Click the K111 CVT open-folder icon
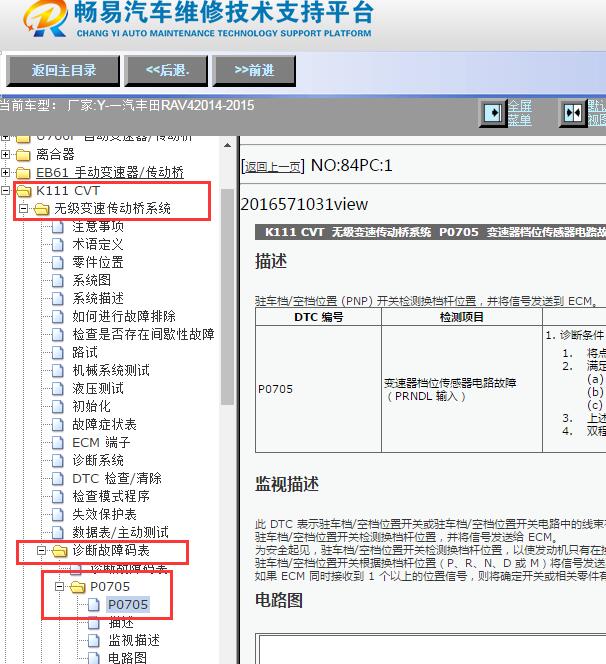The width and height of the screenshot is (606, 664). click(x=24, y=191)
